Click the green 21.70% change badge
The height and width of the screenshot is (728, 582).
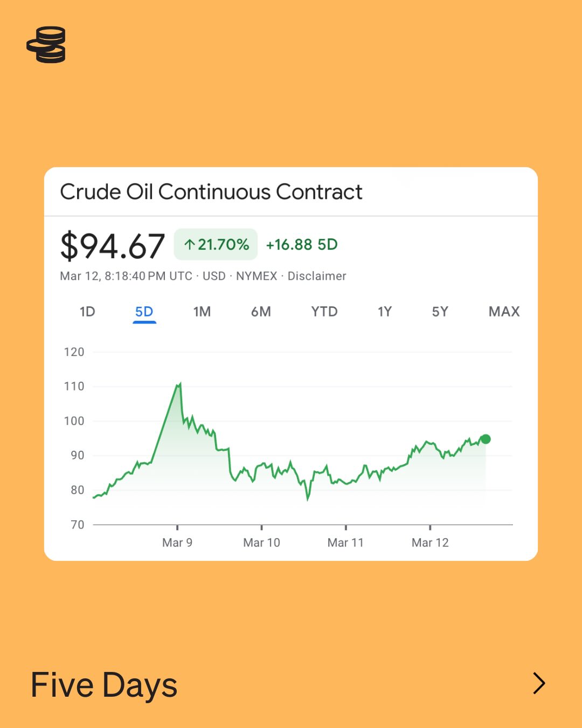[x=216, y=245]
